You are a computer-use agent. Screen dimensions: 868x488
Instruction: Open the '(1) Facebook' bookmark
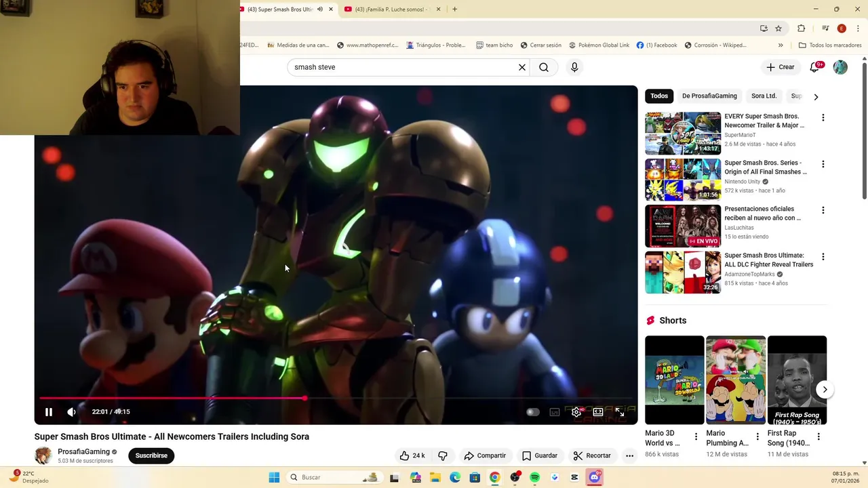pos(656,45)
